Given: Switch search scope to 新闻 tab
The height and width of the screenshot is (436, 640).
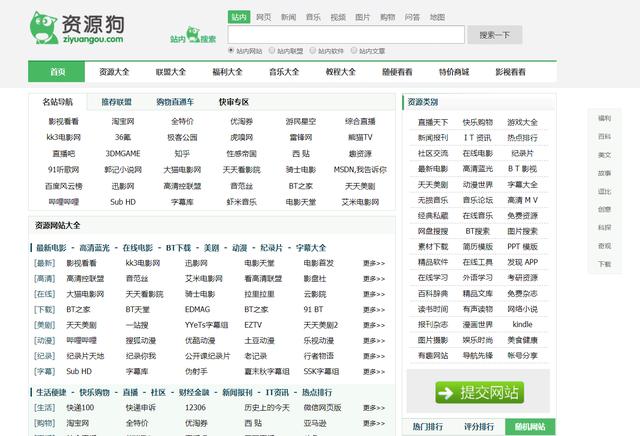Looking at the screenshot, I should pyautogui.click(x=289, y=17).
